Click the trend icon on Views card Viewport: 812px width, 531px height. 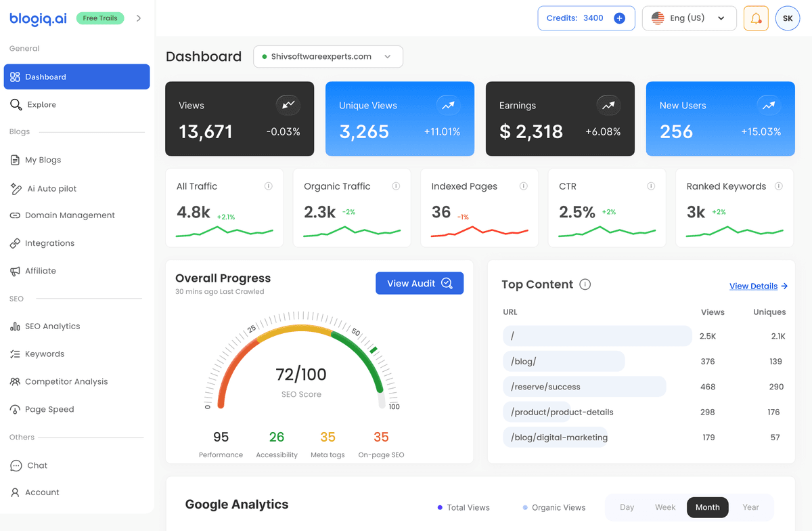288,105
